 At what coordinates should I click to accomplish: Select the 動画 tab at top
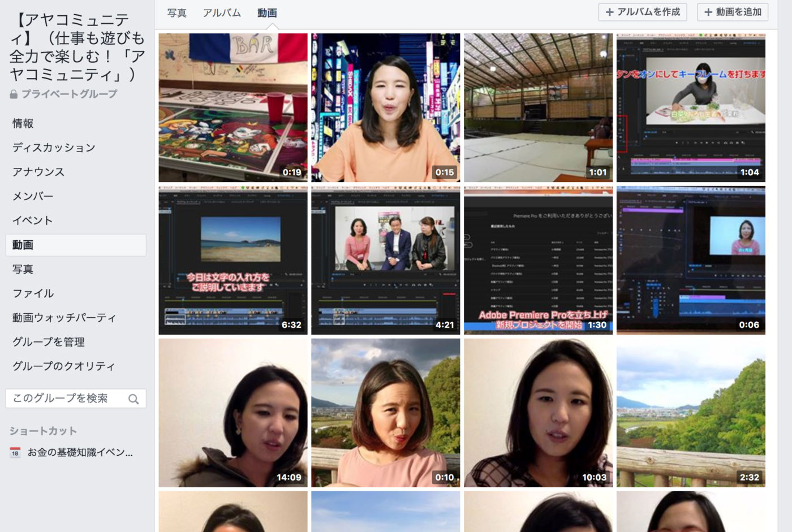pos(267,12)
